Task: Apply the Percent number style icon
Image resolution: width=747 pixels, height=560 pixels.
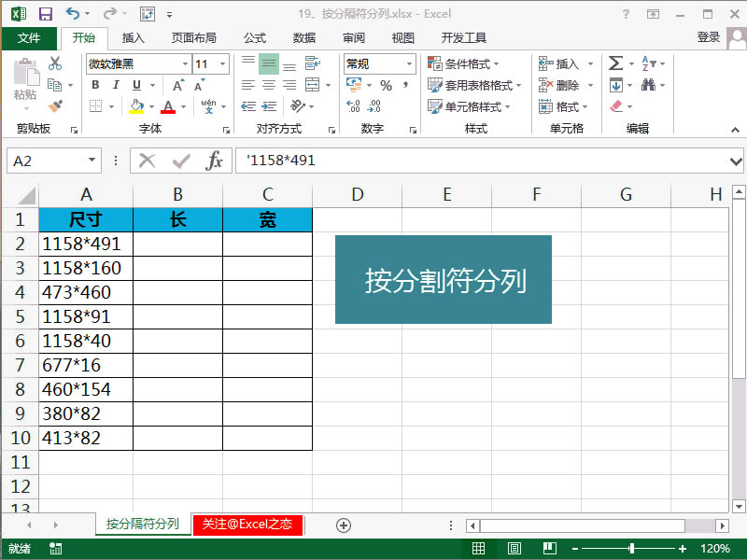Action: tap(386, 85)
